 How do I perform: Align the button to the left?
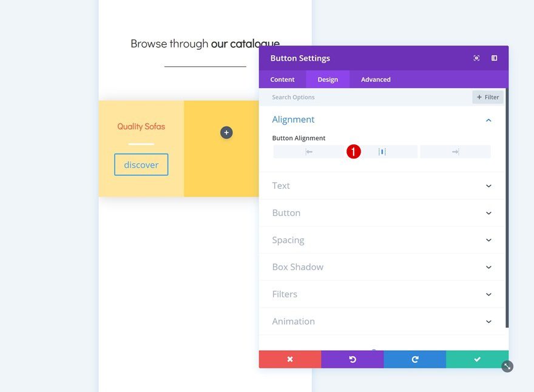tap(309, 152)
